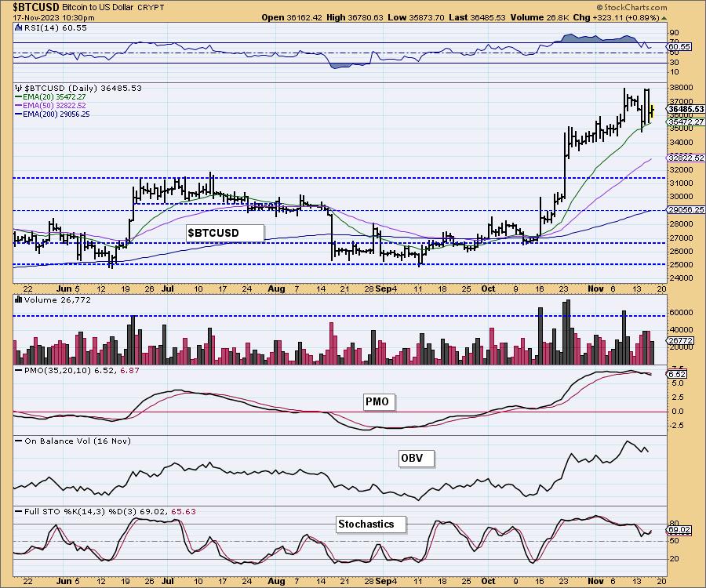The image size is (706, 588).
Task: Click the EMA(200) 29056.25 legend text
Action: [56, 114]
